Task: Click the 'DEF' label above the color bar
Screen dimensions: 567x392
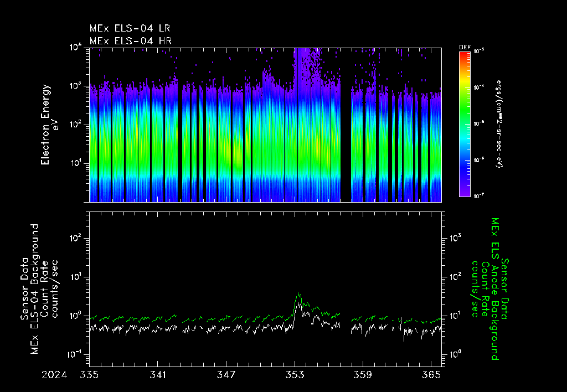Action: click(465, 48)
